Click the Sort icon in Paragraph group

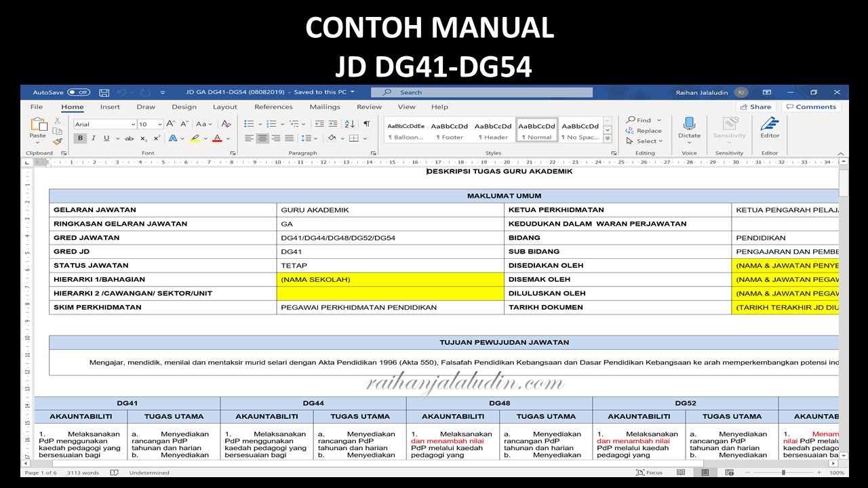point(349,123)
